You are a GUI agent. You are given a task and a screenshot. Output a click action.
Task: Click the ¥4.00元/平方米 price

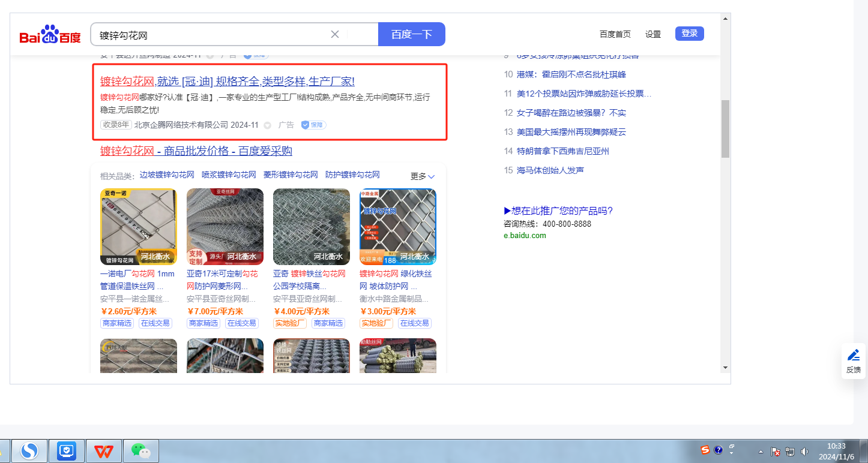coord(301,311)
